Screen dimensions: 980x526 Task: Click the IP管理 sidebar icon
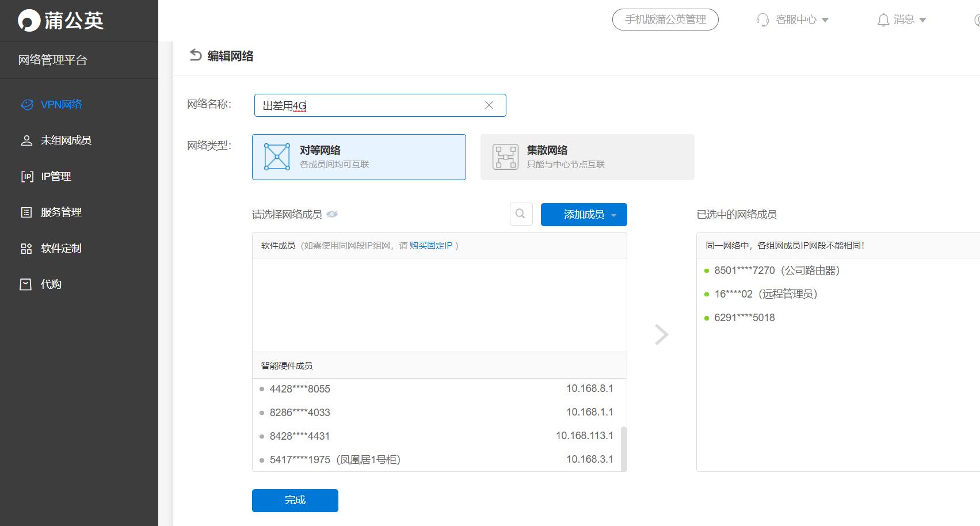click(26, 176)
